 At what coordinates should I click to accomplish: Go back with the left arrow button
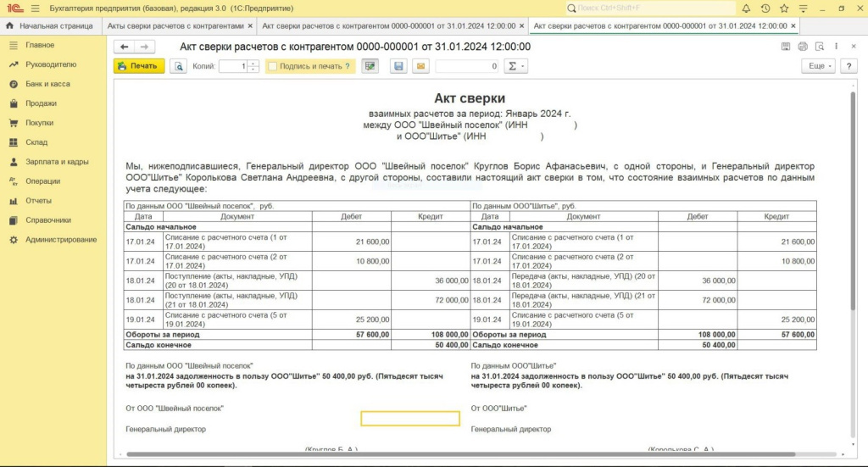pos(125,47)
